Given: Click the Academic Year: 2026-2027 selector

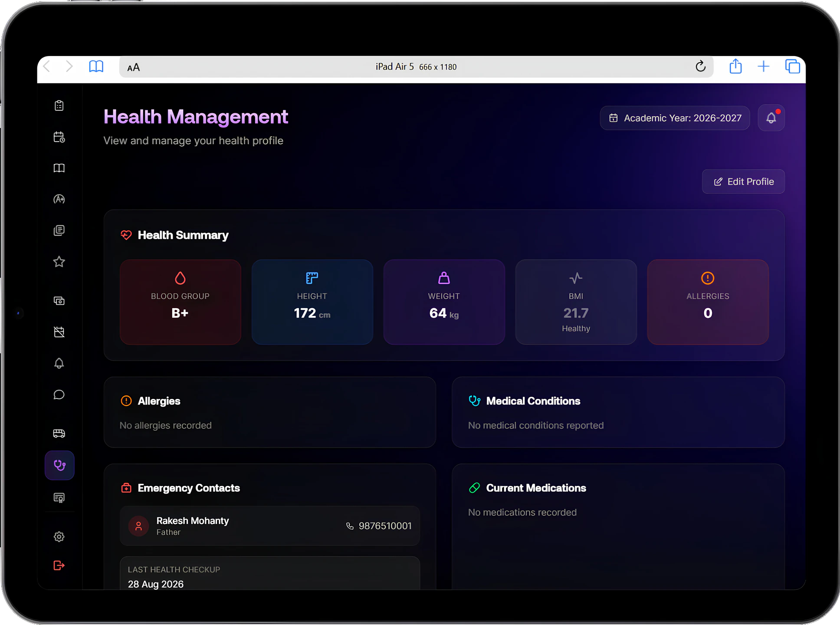Looking at the screenshot, I should click(675, 118).
